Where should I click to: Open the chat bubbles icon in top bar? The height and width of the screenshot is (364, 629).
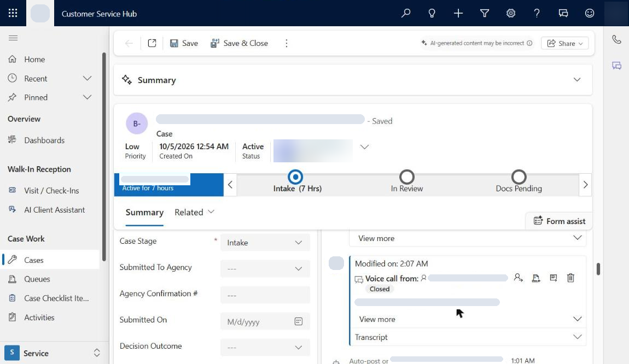pos(563,13)
